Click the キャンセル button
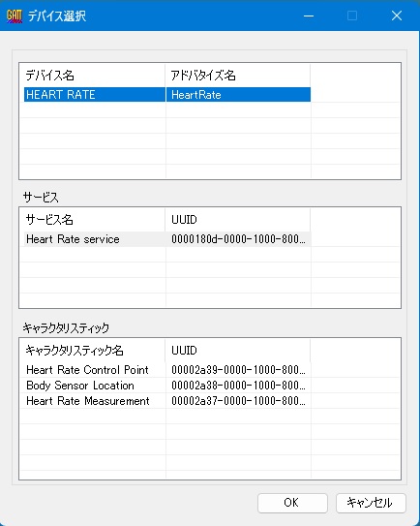Screen dimensions: 420x526 (x=371, y=503)
